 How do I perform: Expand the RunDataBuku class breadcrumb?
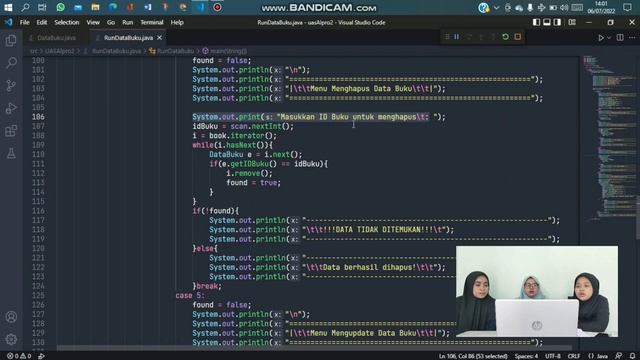175,51
